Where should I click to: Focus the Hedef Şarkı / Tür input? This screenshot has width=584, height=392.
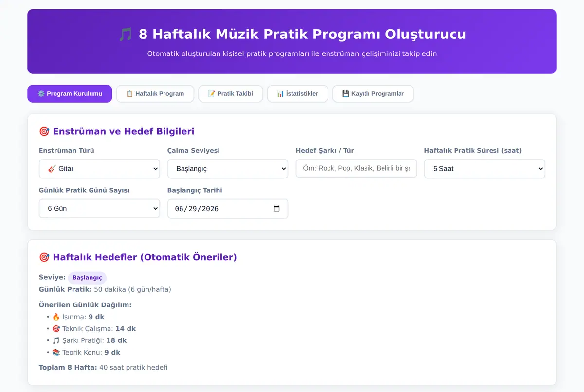click(356, 168)
